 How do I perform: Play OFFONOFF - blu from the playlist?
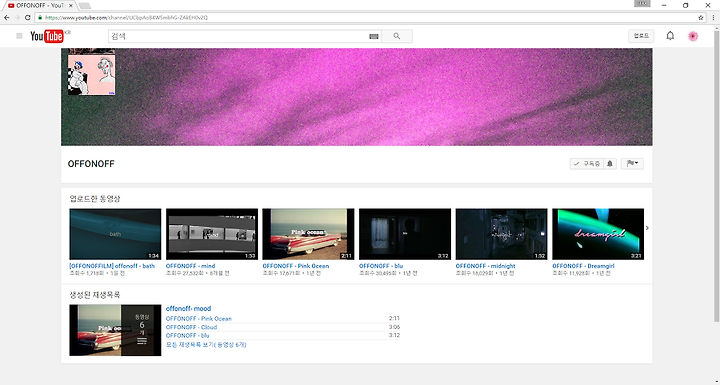click(x=187, y=335)
